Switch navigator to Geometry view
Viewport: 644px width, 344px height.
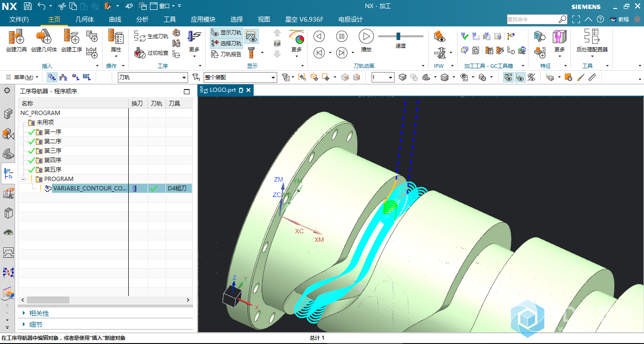click(75, 77)
